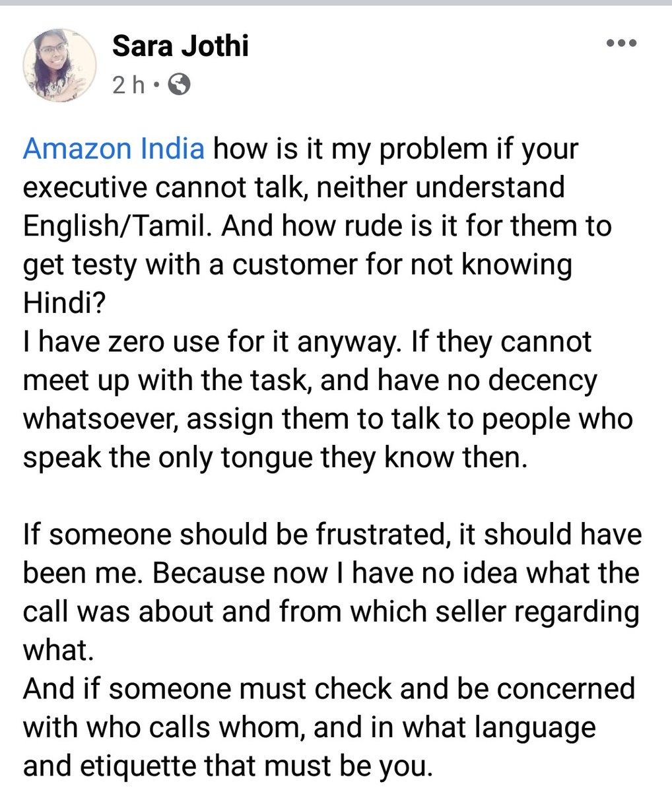This screenshot has height=792, width=672.
Task: Open Sara Jothi's profile via name
Action: point(180,48)
